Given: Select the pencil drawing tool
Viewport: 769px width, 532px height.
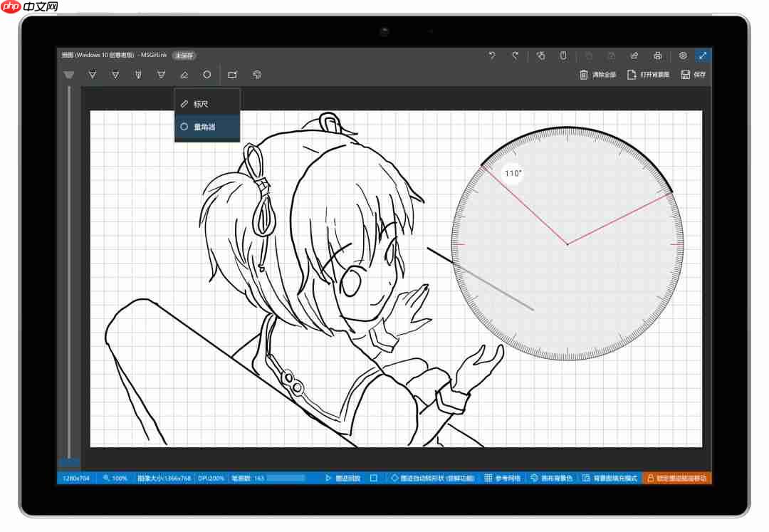Looking at the screenshot, I should [x=116, y=75].
